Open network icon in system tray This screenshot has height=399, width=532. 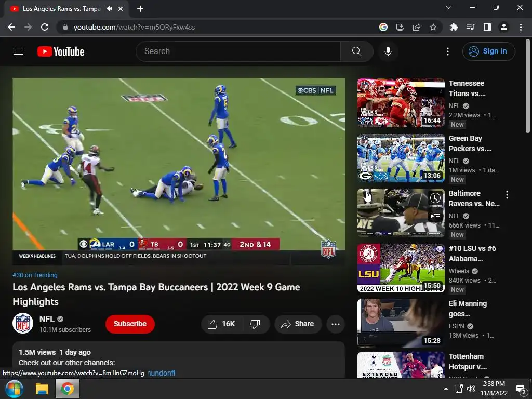pos(459,389)
